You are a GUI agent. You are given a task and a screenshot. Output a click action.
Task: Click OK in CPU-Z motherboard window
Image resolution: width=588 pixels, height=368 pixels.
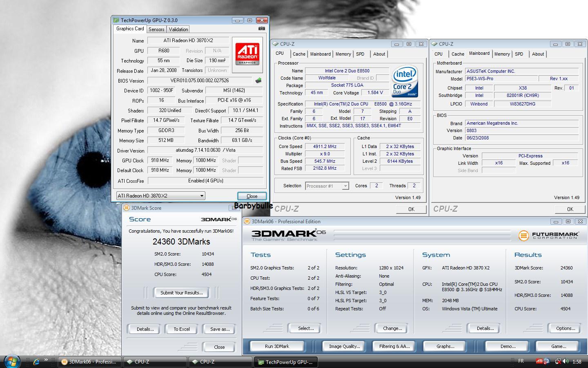(x=570, y=209)
